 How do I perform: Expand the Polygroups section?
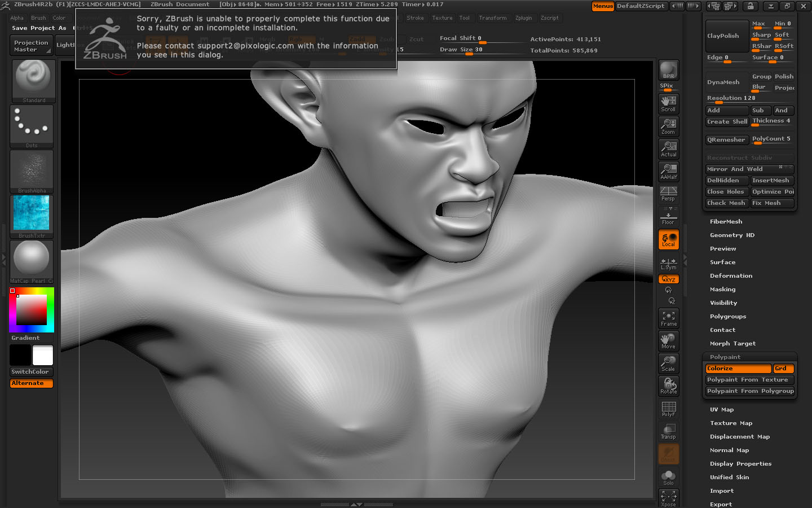pos(728,317)
